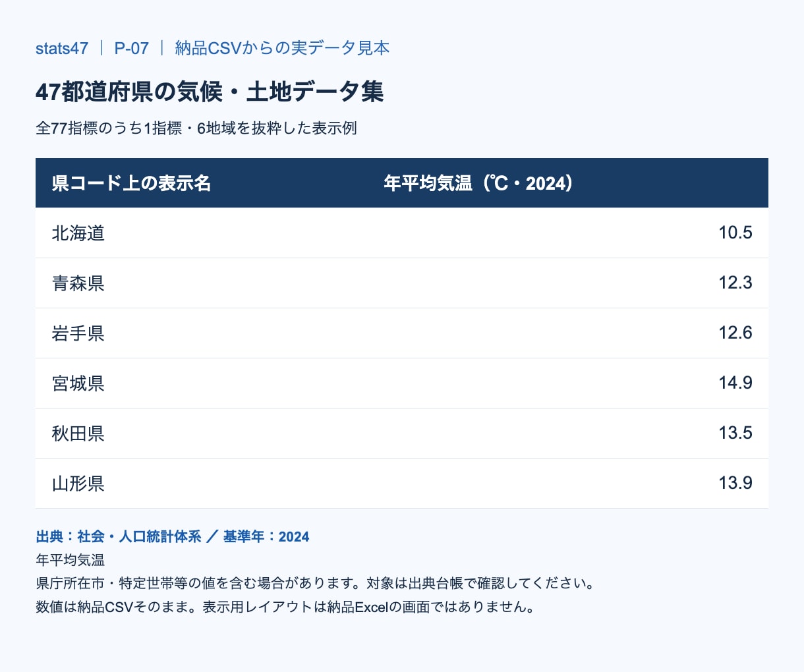The image size is (804, 672).
Task: Select the 宮城県 row name
Action: (x=78, y=383)
